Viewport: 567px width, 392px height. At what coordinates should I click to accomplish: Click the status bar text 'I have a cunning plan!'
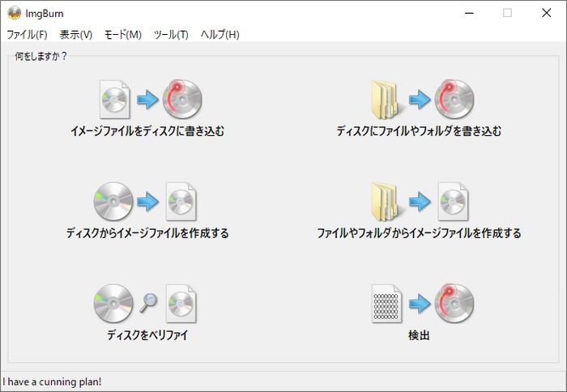tap(52, 381)
